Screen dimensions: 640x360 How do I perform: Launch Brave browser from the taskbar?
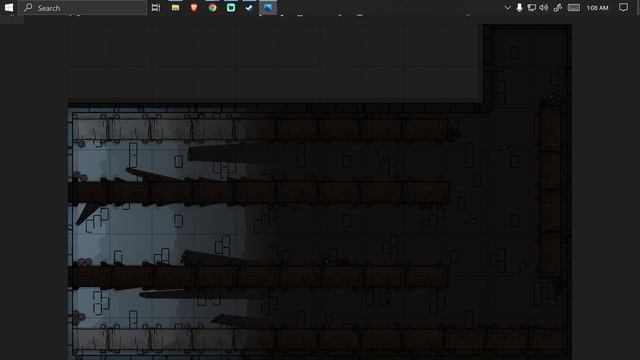tap(194, 7)
